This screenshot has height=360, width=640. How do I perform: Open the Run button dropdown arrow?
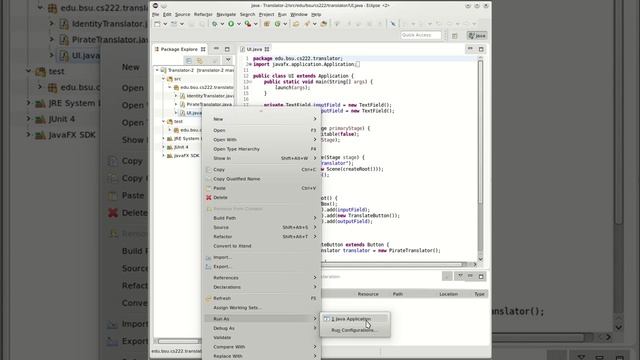pos(239,24)
